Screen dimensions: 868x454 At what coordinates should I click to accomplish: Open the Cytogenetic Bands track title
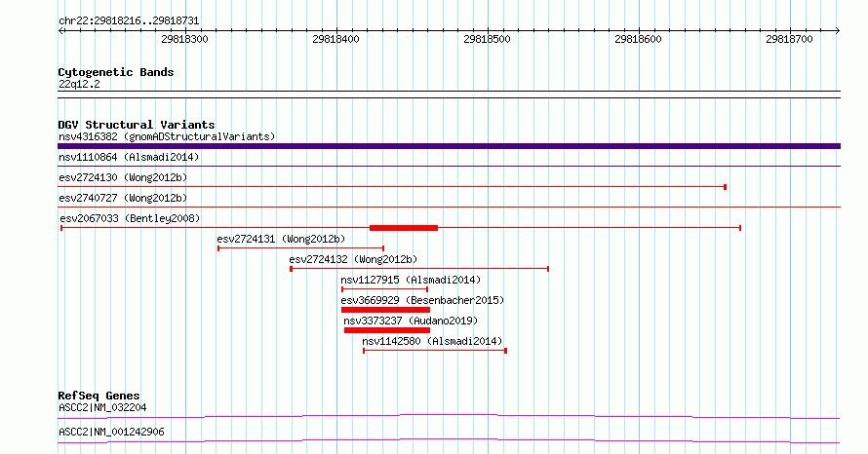tap(116, 72)
